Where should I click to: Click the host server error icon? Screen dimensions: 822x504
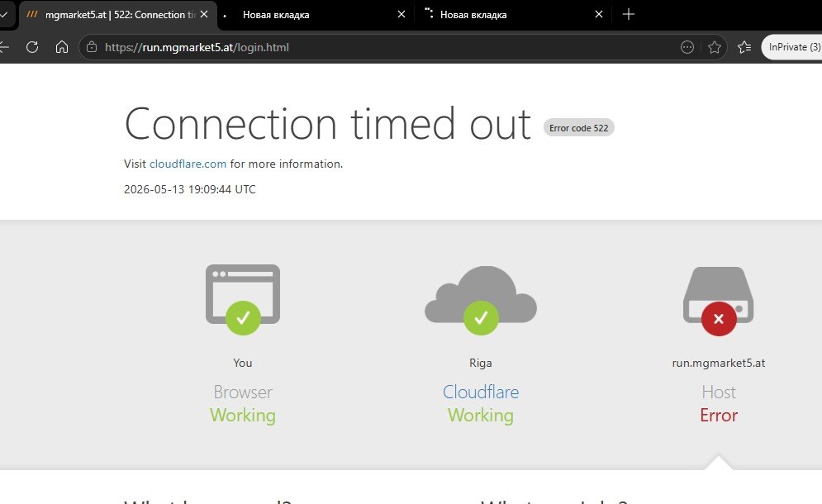tap(718, 301)
